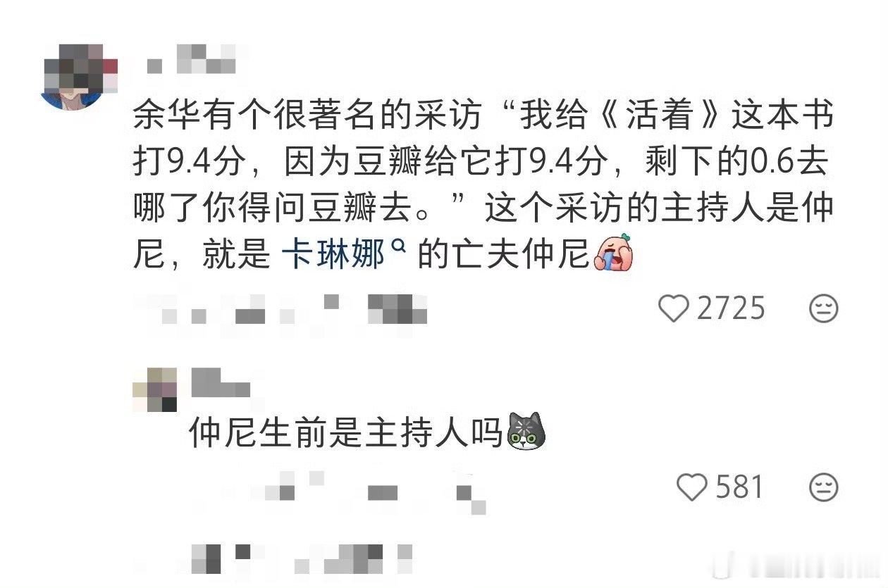Like the comment with 2725 likes
The image size is (888, 588).
673,308
